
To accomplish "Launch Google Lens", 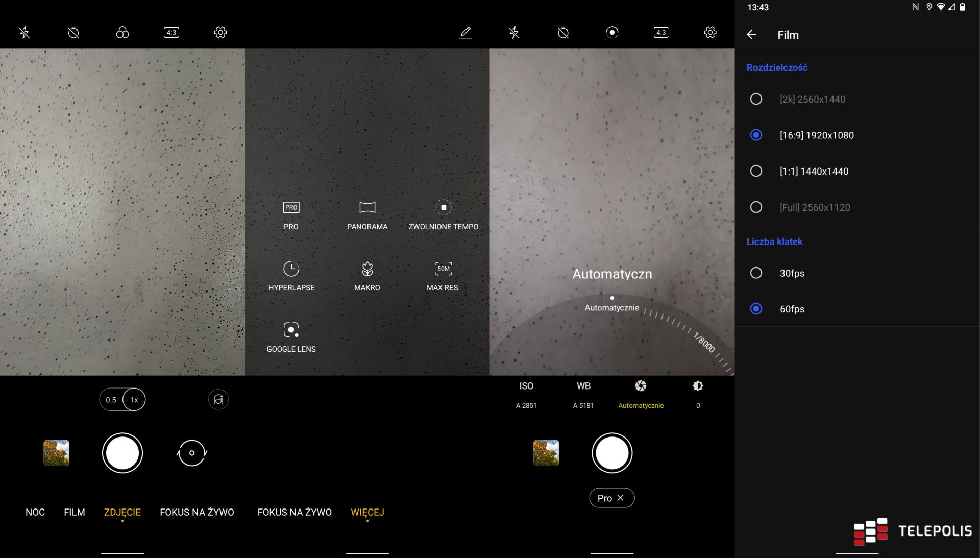I will click(291, 330).
